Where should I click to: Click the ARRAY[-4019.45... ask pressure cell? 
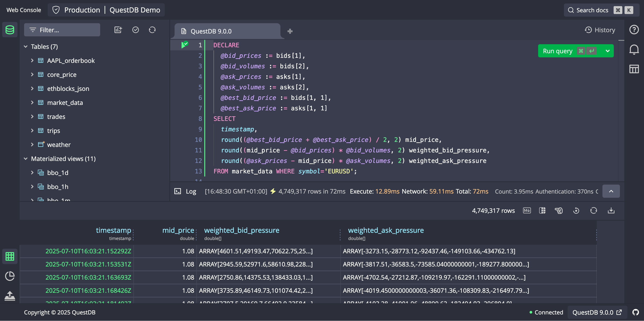click(436, 291)
